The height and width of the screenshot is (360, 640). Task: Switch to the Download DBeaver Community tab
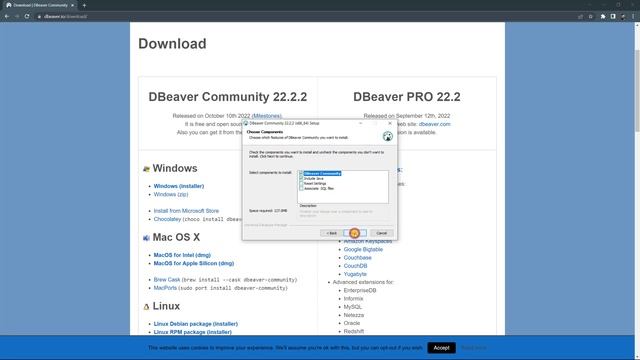click(40, 5)
